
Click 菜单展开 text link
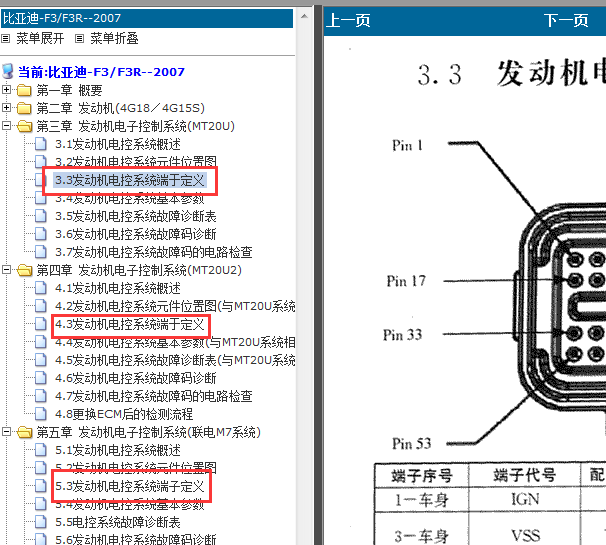(x=40, y=38)
